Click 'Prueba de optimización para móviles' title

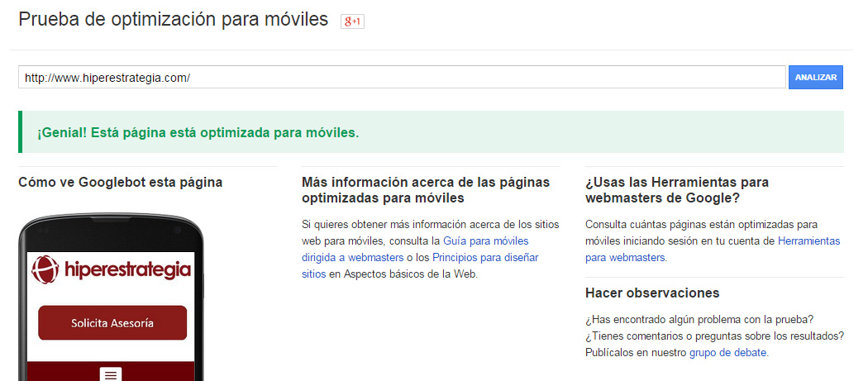[x=174, y=20]
